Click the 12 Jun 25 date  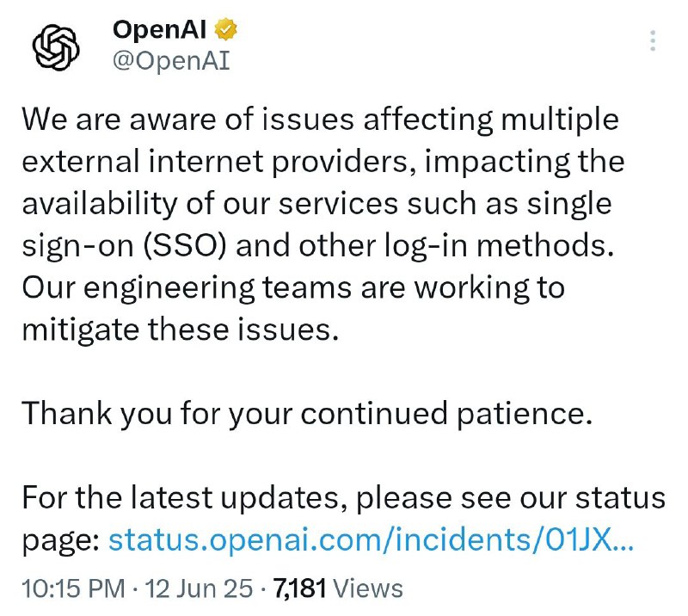(199, 588)
